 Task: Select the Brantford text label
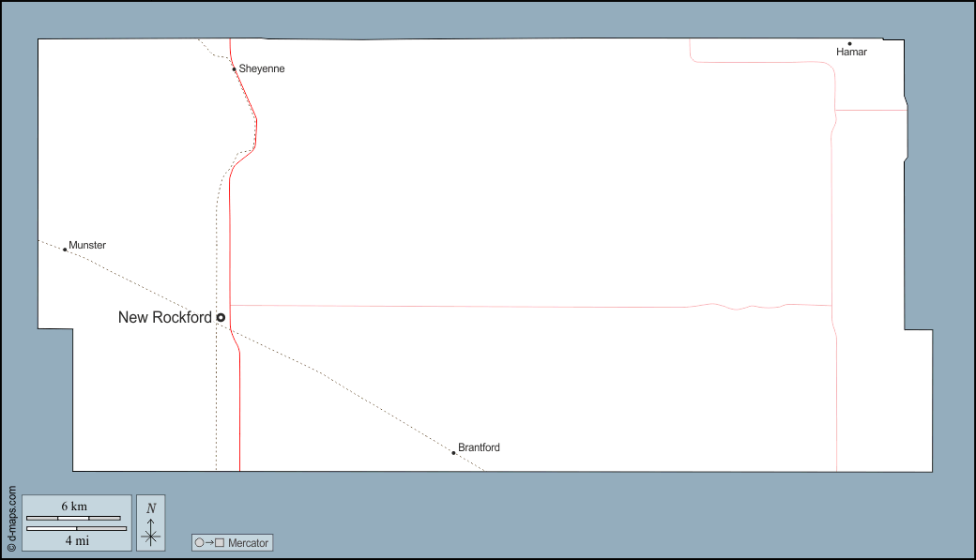click(x=479, y=447)
